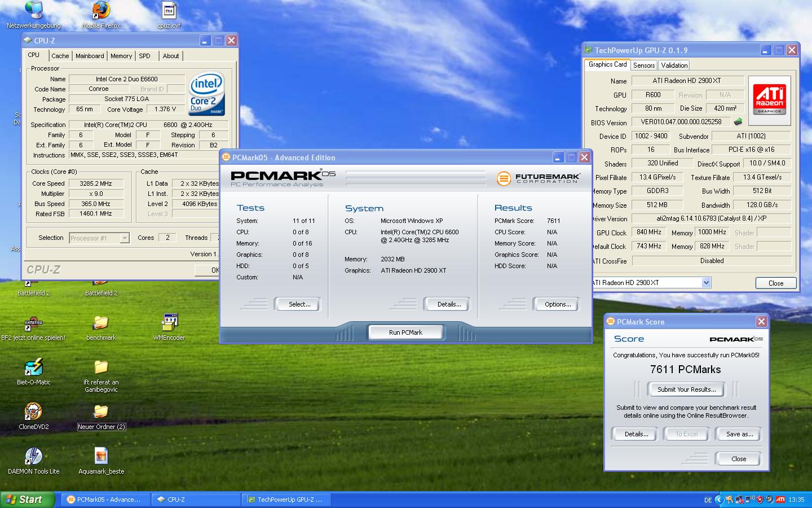The image size is (812, 508).
Task: Expand hidden tray icons with the arrow
Action: coord(718,500)
